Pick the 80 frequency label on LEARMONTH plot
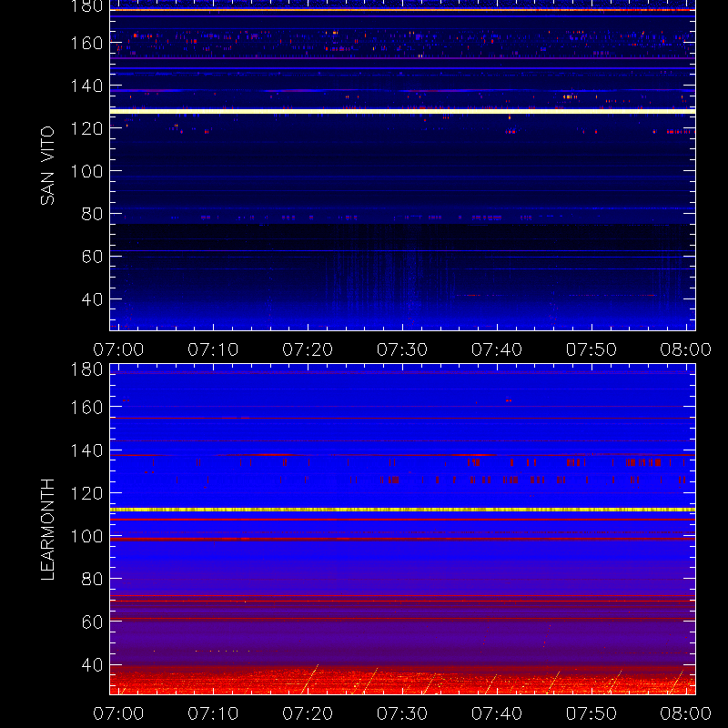Screen dimensions: 728x728 coord(93,579)
